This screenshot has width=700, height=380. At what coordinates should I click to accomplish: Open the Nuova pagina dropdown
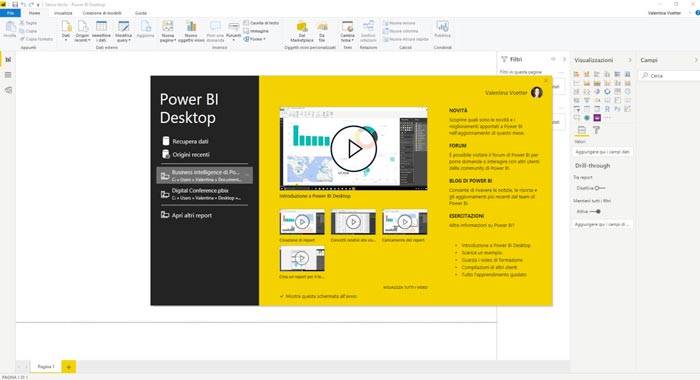coord(168,31)
